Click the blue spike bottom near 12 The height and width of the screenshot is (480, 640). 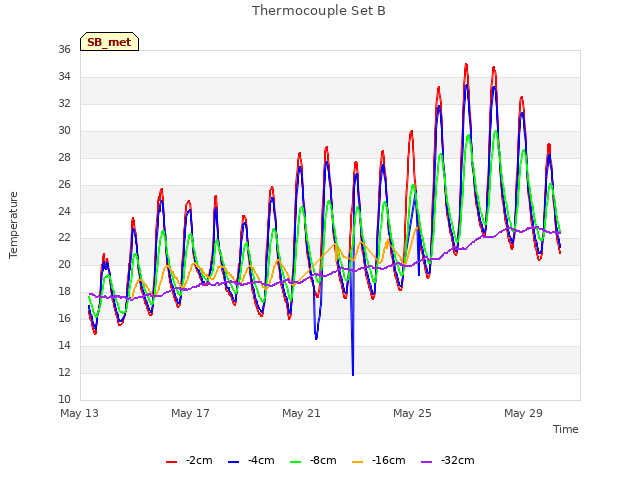pyautogui.click(x=353, y=374)
